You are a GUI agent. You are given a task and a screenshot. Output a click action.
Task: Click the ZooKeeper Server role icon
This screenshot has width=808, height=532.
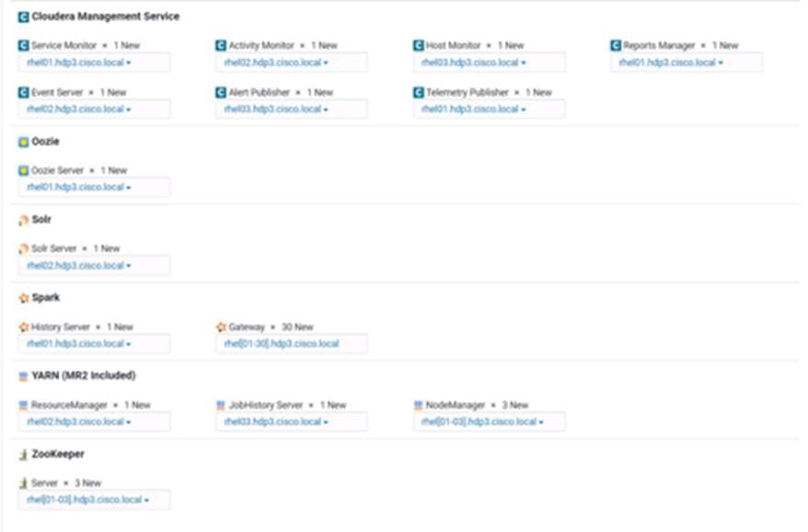tap(23, 483)
